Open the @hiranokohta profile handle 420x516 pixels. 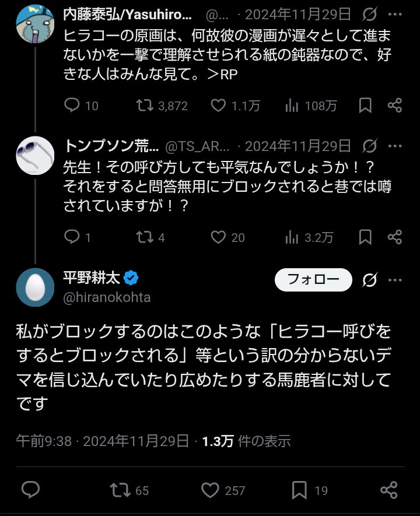tap(107, 297)
